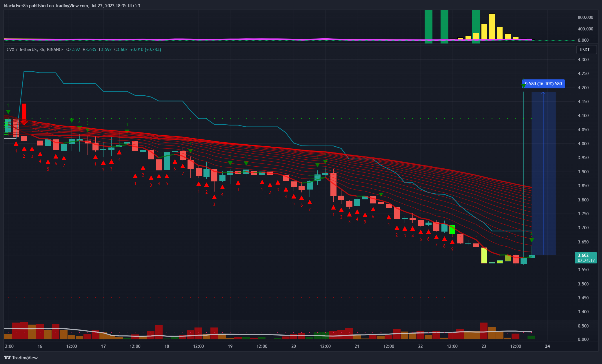The height and width of the screenshot is (364, 602).
Task: Click the close value C3.602
Action: (x=121, y=50)
